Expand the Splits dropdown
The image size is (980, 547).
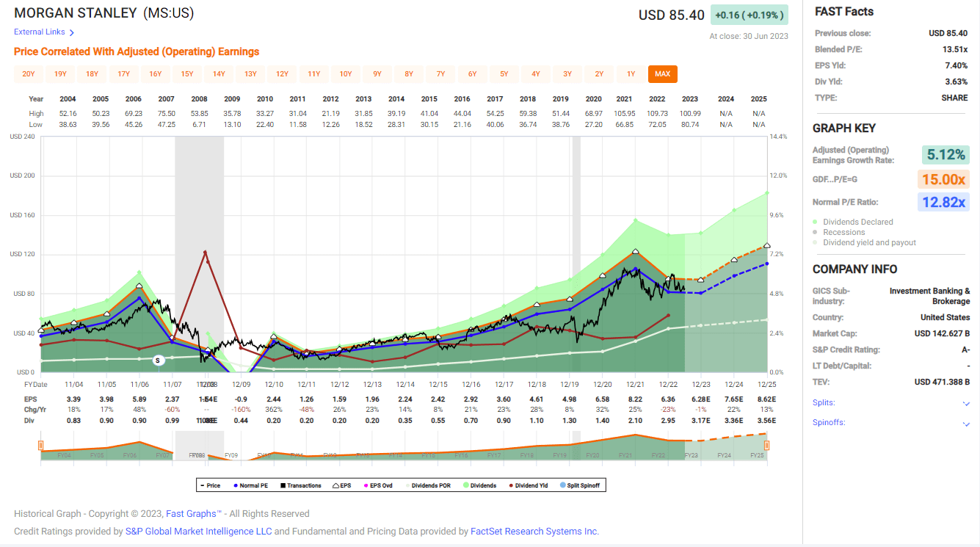[x=966, y=403]
